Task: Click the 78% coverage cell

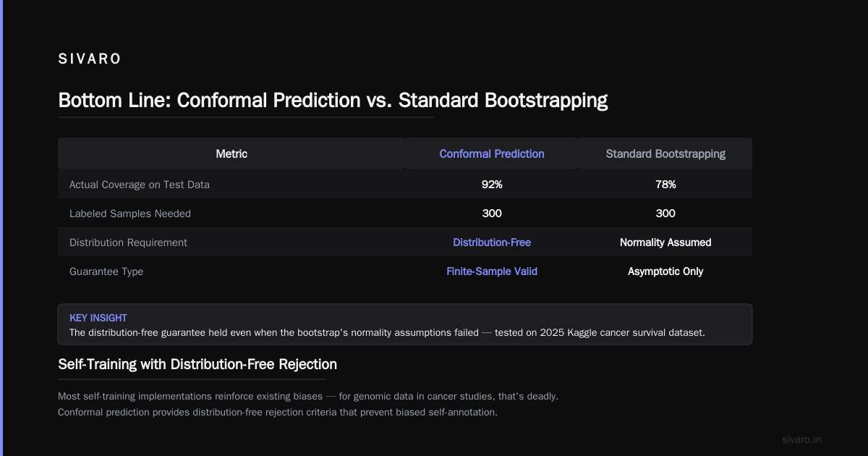Action: coord(665,185)
